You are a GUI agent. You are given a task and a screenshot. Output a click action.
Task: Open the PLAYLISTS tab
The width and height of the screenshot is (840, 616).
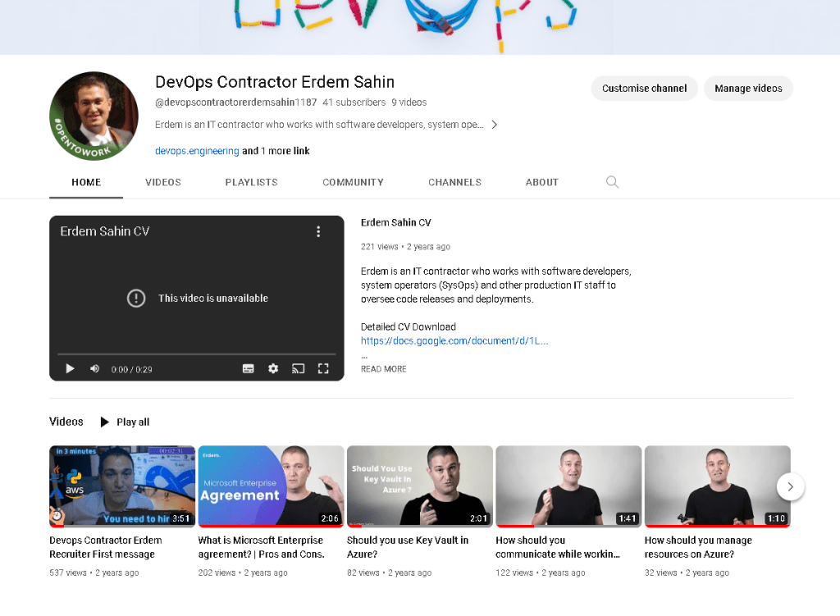pyautogui.click(x=251, y=182)
